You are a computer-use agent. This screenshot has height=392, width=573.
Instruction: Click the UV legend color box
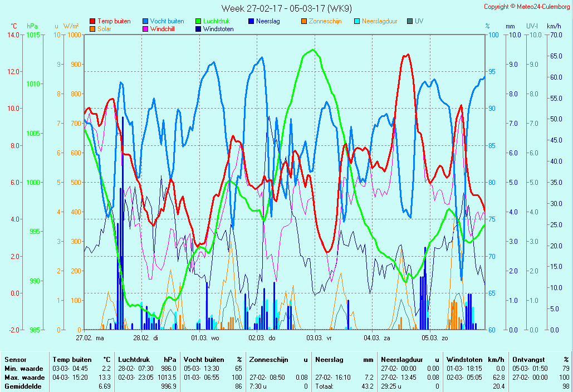coord(410,22)
